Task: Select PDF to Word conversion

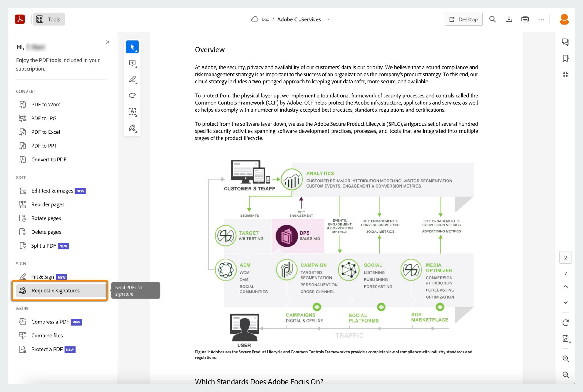Action: click(x=46, y=104)
